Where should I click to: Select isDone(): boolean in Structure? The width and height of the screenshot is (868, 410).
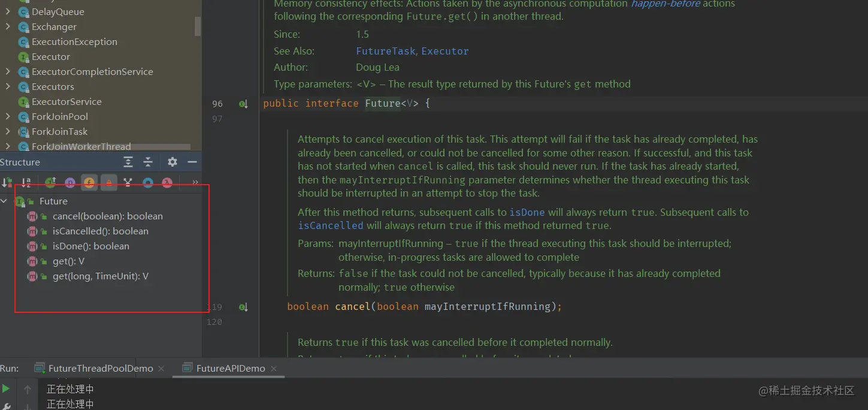click(x=91, y=246)
